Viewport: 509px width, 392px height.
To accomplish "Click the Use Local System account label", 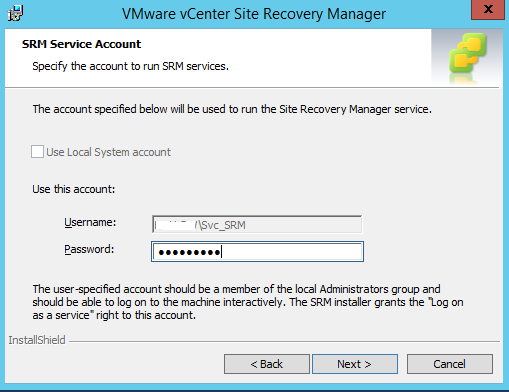I will (x=108, y=152).
